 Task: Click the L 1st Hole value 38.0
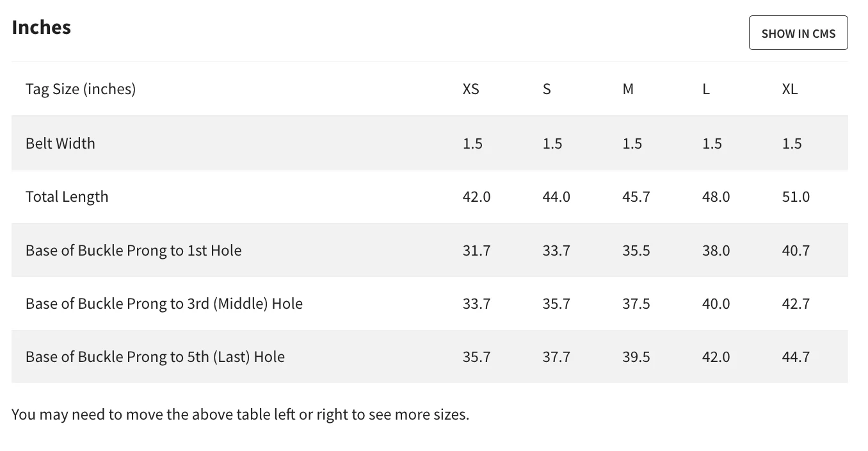pyautogui.click(x=716, y=250)
